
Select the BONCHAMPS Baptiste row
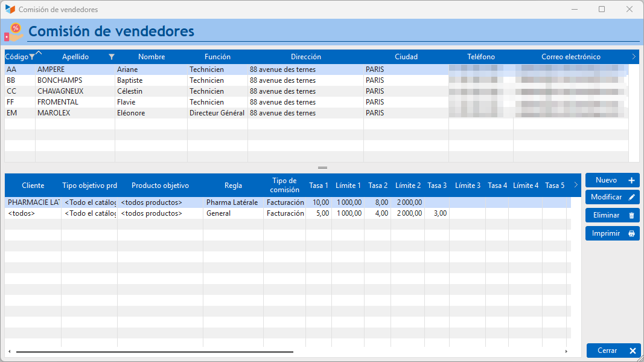[316, 80]
